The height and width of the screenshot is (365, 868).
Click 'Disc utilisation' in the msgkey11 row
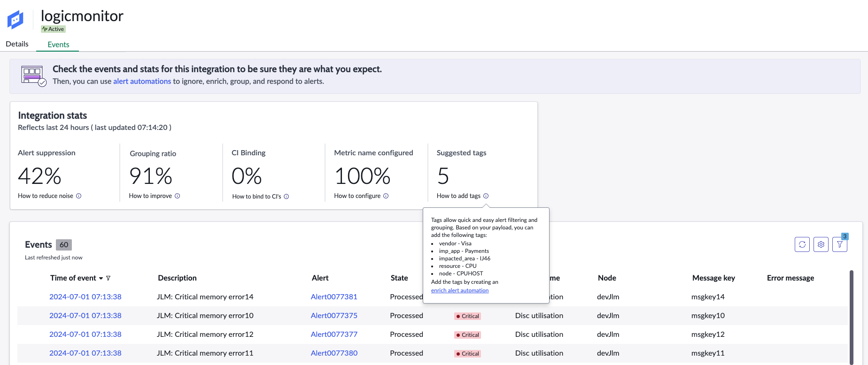pyautogui.click(x=539, y=353)
